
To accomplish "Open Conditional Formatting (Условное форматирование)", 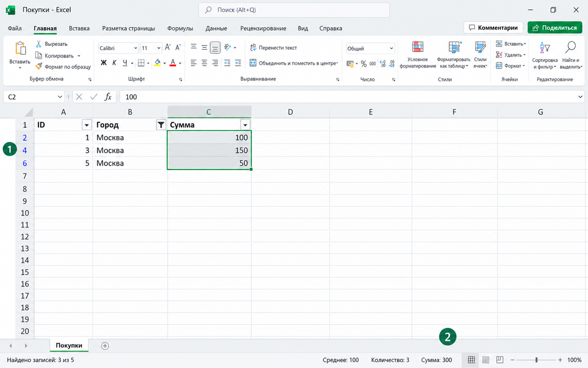I will [418, 55].
